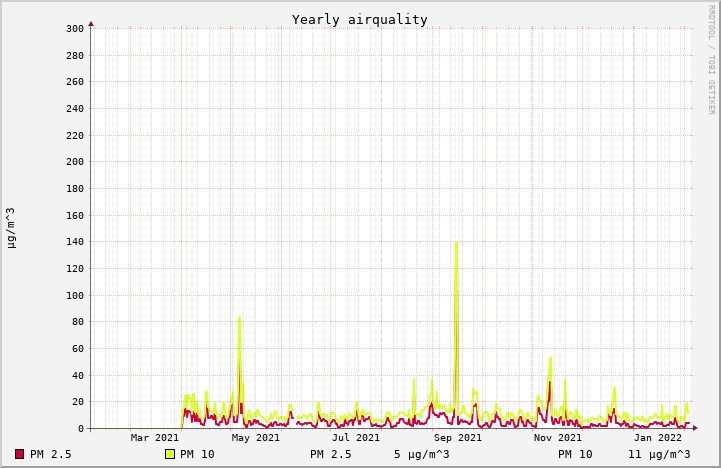Click the µg/m^3 vertical axis title
Viewport: 721px width, 468px height.
[x=11, y=228]
